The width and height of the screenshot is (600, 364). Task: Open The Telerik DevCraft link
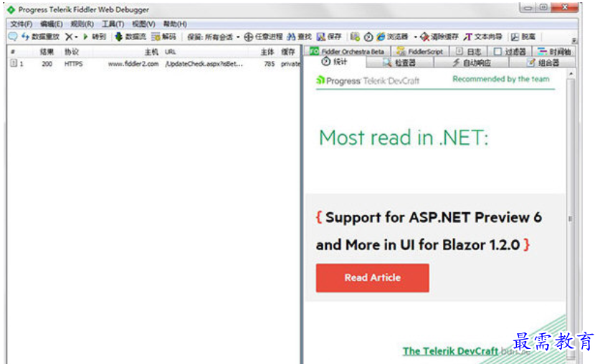(450, 350)
